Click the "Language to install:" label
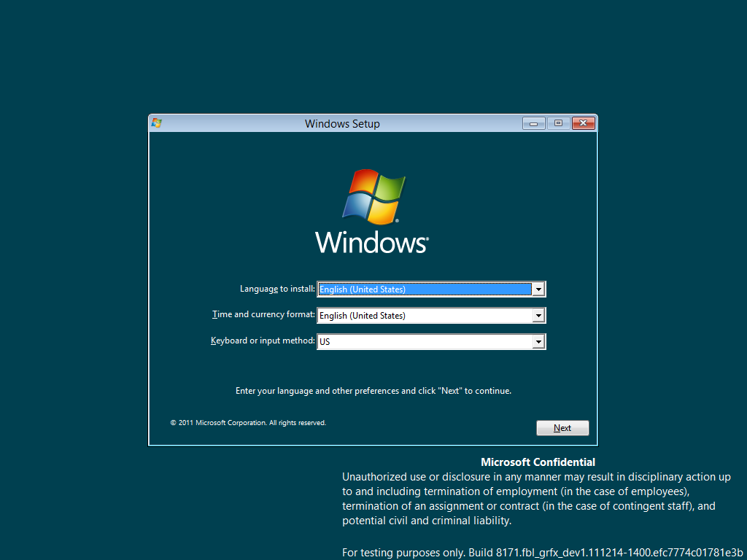 click(277, 289)
